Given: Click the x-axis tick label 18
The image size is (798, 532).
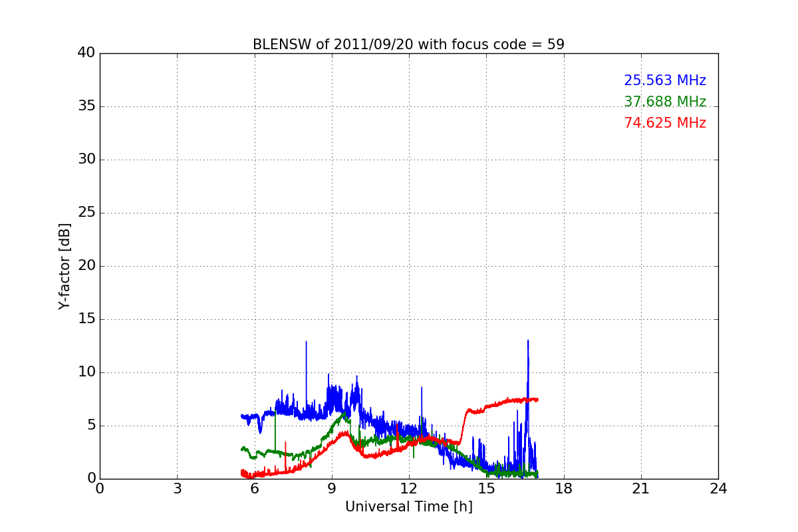Looking at the screenshot, I should tap(564, 489).
